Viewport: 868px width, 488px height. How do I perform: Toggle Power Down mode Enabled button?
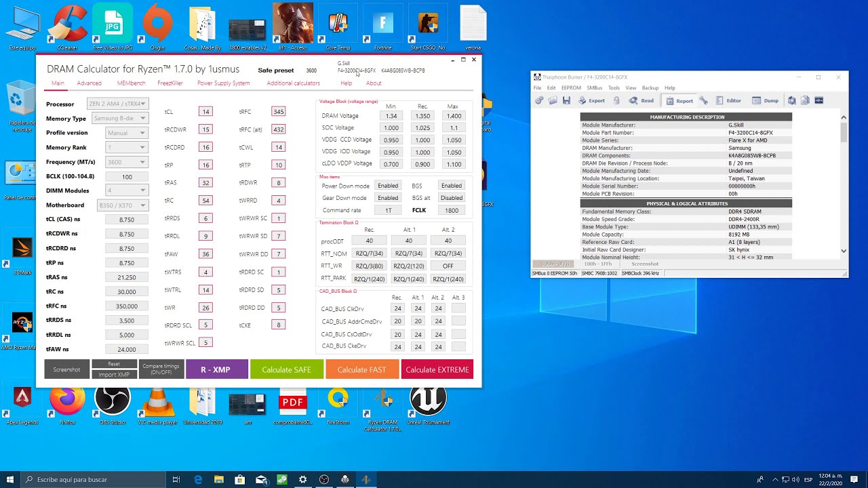coord(388,186)
